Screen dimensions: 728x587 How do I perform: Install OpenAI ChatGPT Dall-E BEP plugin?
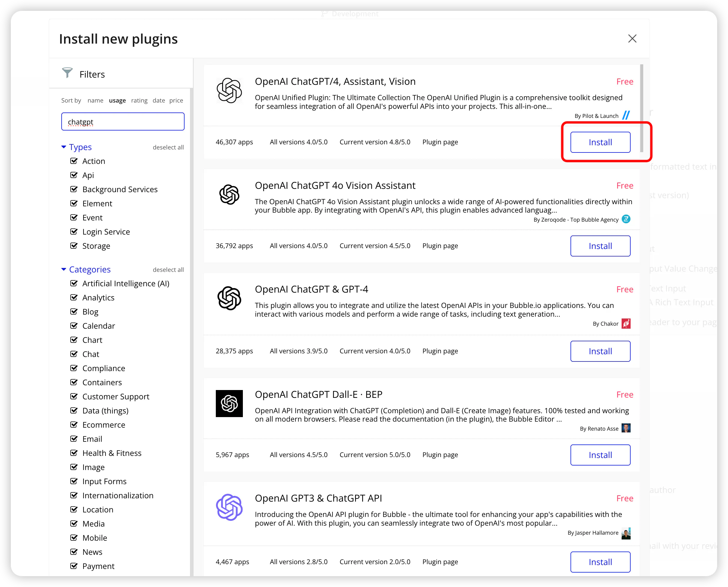click(x=600, y=455)
